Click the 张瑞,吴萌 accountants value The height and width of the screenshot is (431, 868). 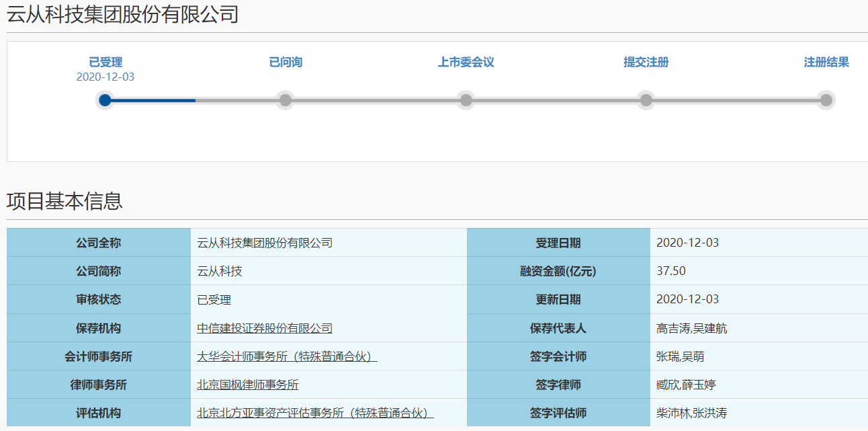pyautogui.click(x=681, y=356)
